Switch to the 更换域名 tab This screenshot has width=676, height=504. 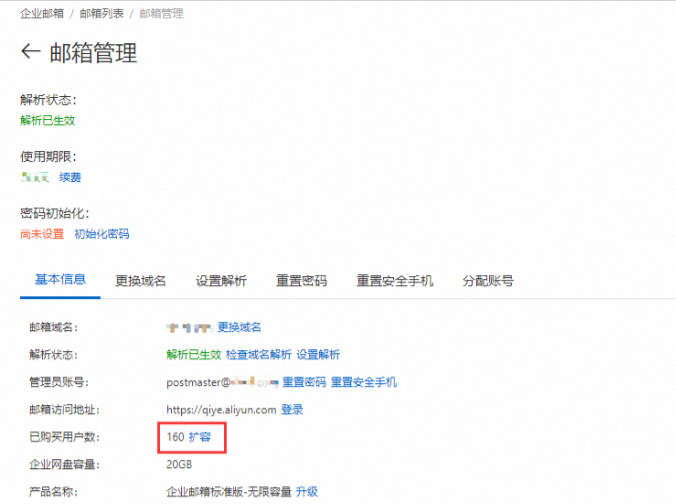(140, 281)
